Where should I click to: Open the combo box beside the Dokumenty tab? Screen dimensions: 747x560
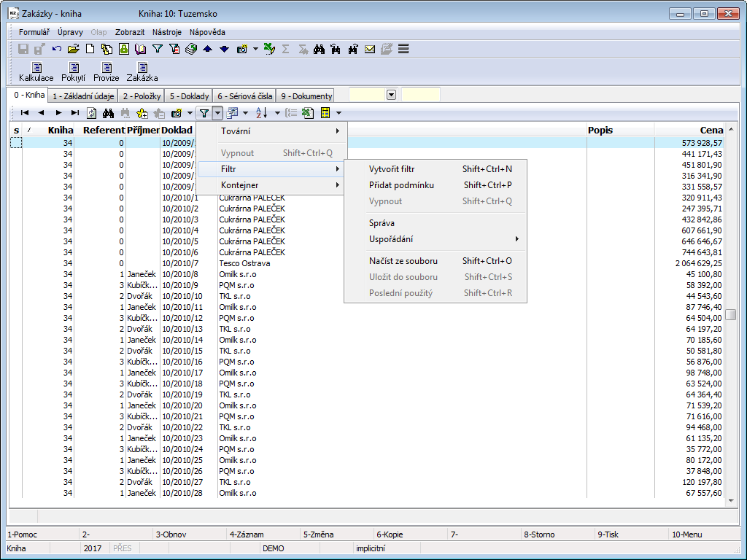[x=391, y=95]
